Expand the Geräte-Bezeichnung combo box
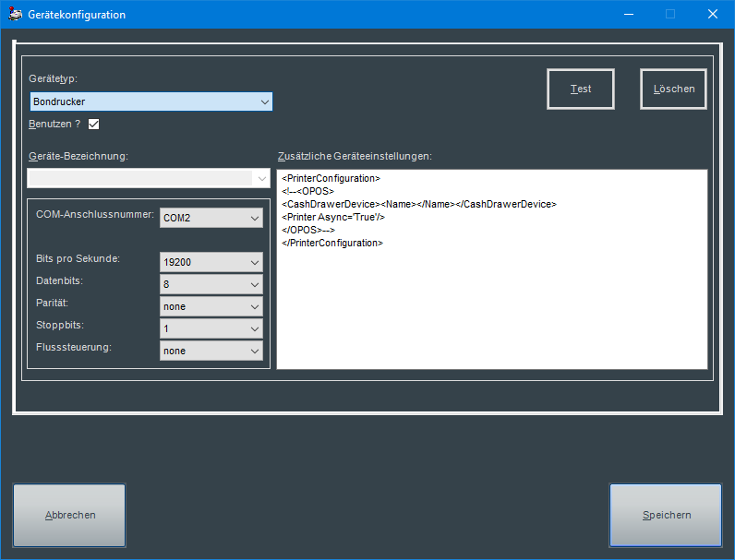Screen dimensions: 735x560 click(x=262, y=178)
